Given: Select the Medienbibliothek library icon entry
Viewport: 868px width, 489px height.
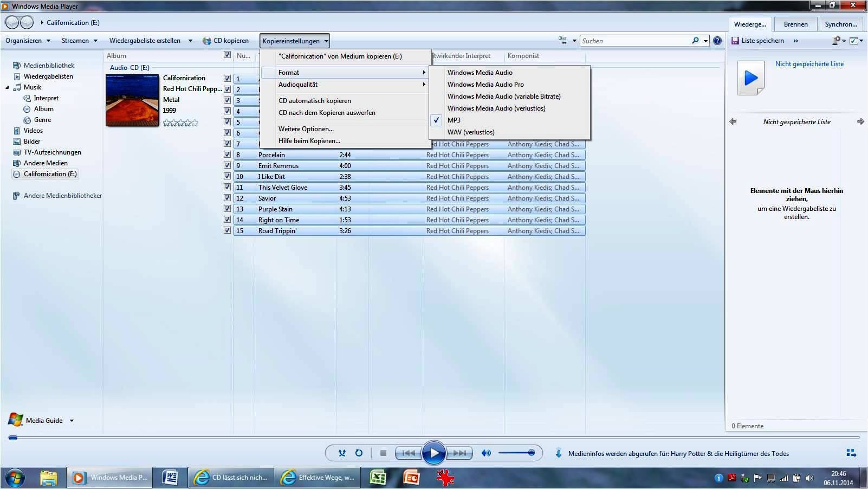Looking at the screenshot, I should [43, 66].
